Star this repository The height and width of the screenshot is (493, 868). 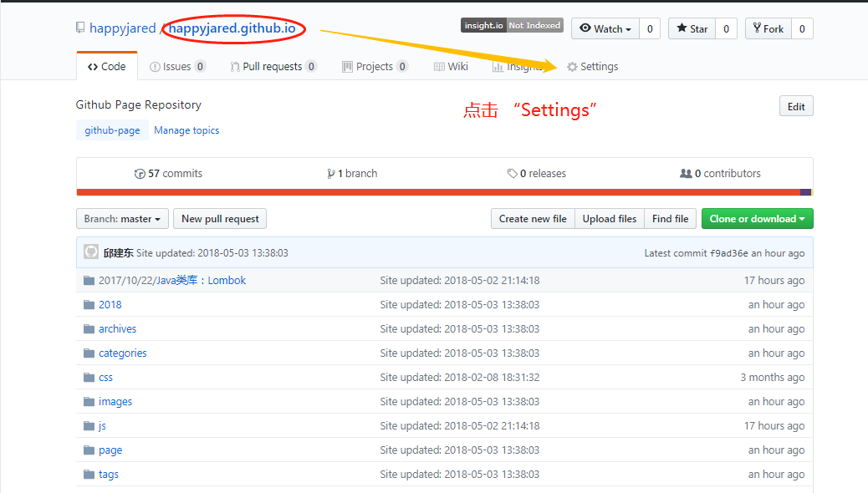[692, 28]
